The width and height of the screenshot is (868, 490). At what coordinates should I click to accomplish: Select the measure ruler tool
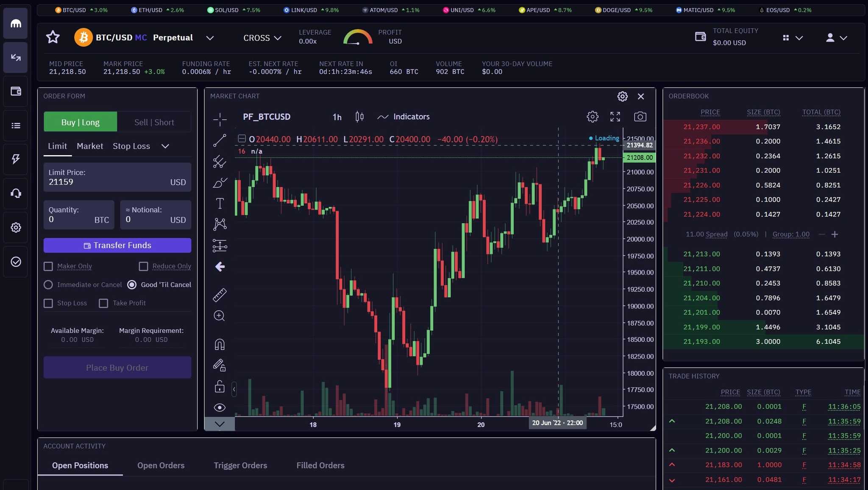tap(219, 295)
